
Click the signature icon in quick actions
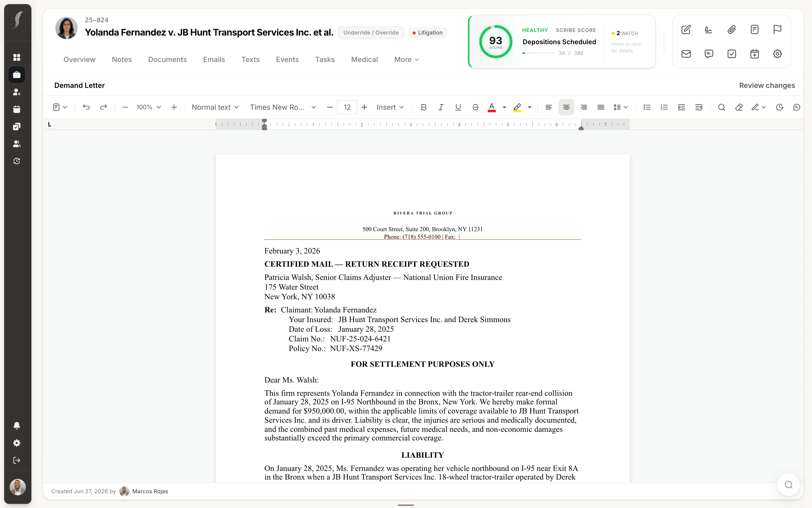(x=709, y=29)
